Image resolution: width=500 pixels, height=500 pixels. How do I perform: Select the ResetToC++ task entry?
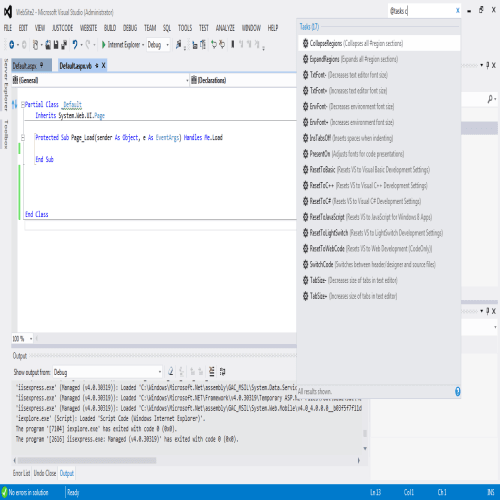point(379,185)
